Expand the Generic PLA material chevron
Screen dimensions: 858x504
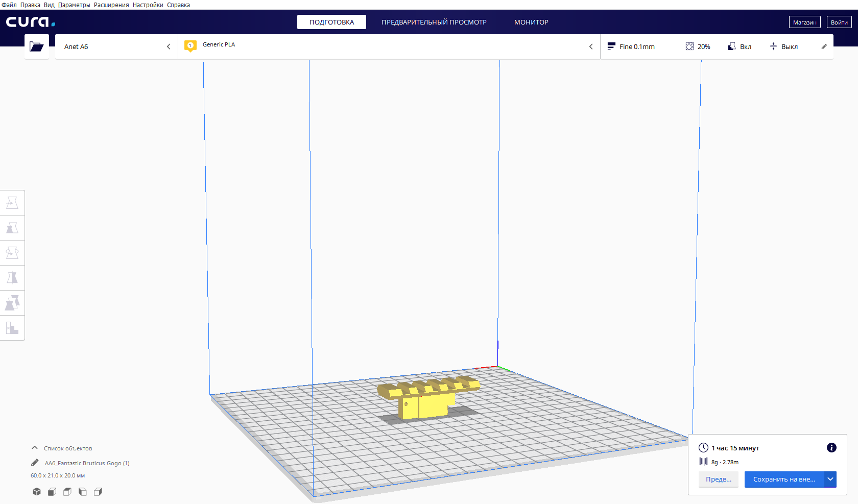click(x=591, y=46)
